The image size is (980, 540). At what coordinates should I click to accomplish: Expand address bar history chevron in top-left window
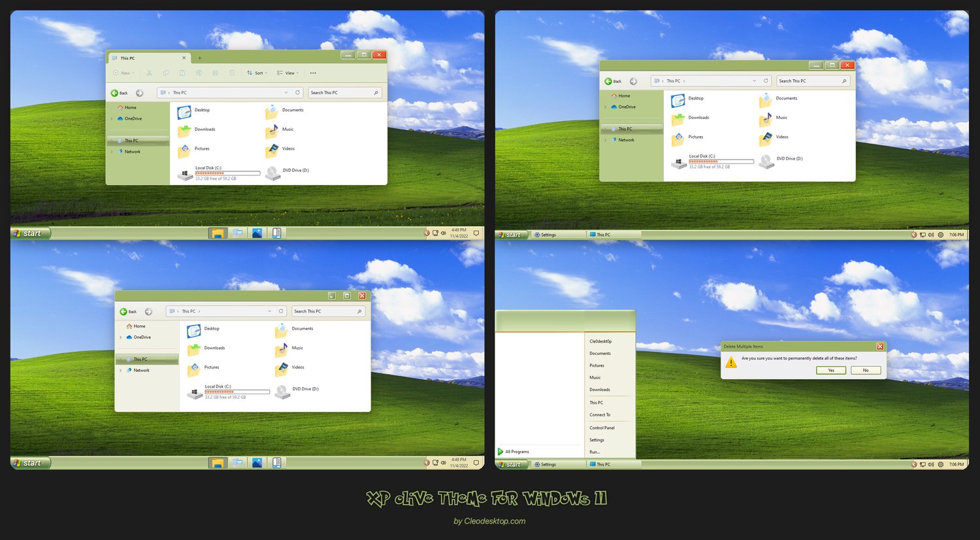click(286, 93)
